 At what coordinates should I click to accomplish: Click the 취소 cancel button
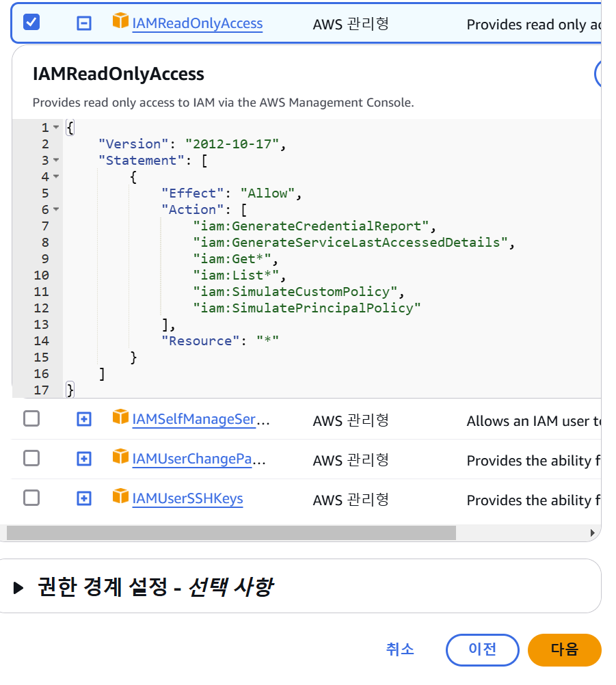tap(400, 649)
